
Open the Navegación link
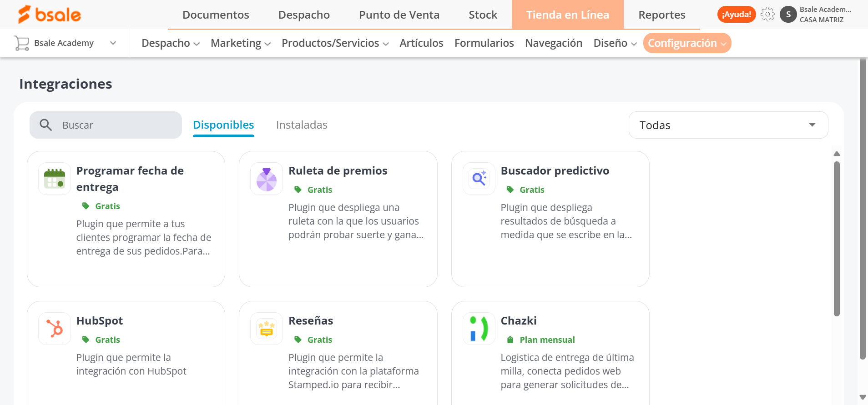tap(554, 43)
